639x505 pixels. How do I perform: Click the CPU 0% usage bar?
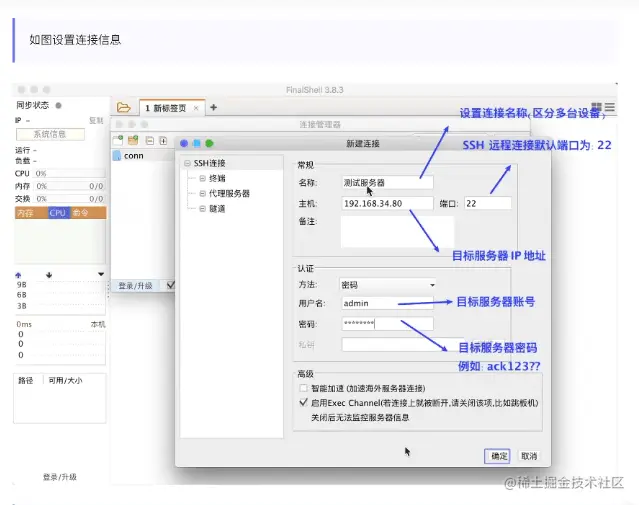click(69, 173)
